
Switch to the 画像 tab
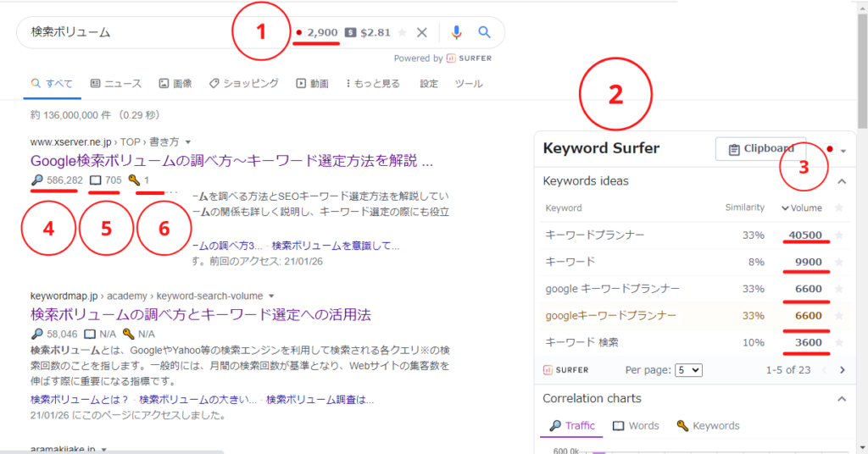(x=175, y=84)
